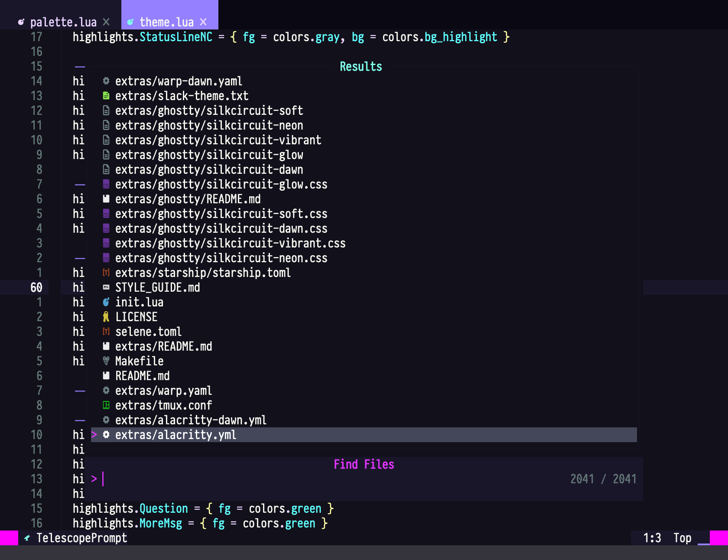Image resolution: width=728 pixels, height=560 pixels.
Task: Click file icon beside silkcircuit-soft result
Action: tap(106, 111)
